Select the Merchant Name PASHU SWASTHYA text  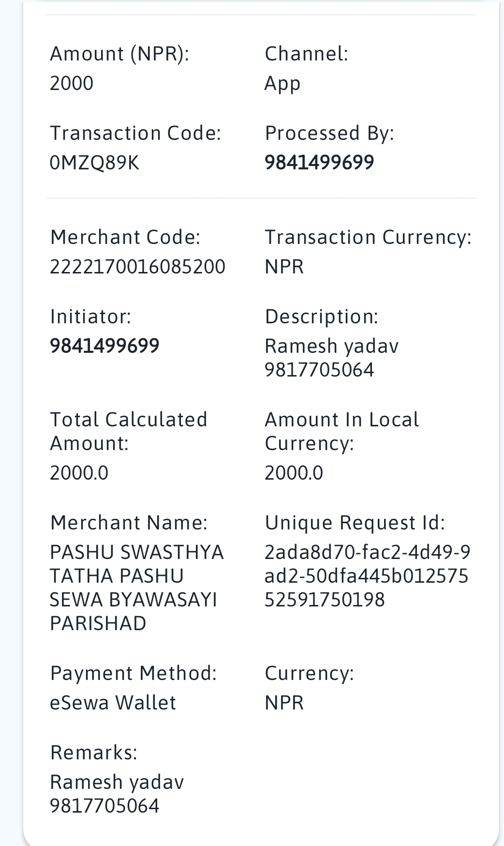[x=137, y=552]
